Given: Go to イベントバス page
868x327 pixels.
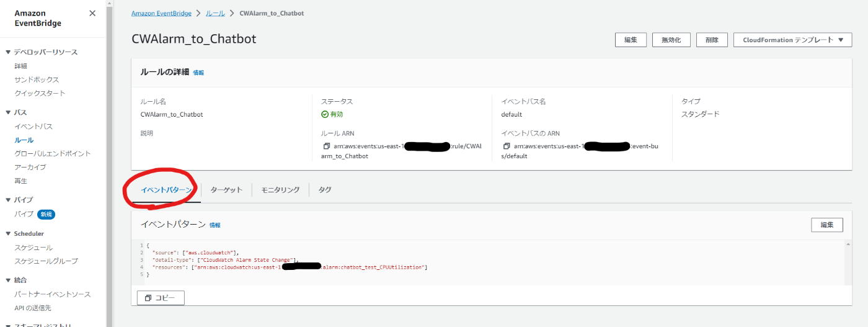Looking at the screenshot, I should pos(33,127).
